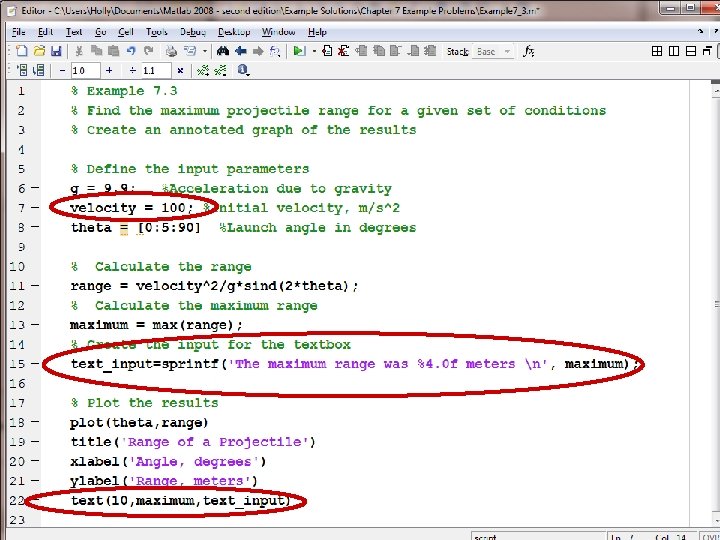This screenshot has height=540, width=720.
Task: Click the divide button on cell toolbar
Action: [133, 70]
